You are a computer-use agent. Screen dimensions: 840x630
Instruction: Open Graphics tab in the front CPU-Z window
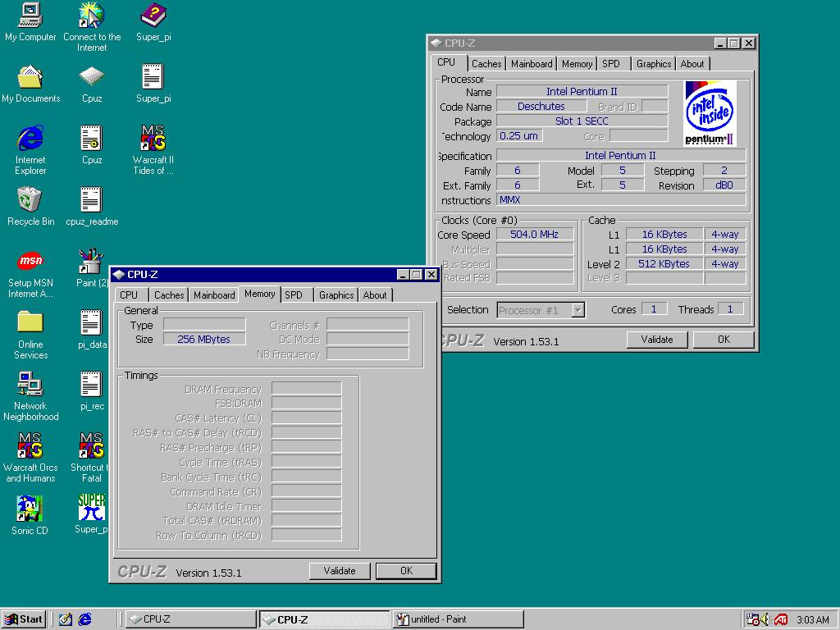point(336,295)
